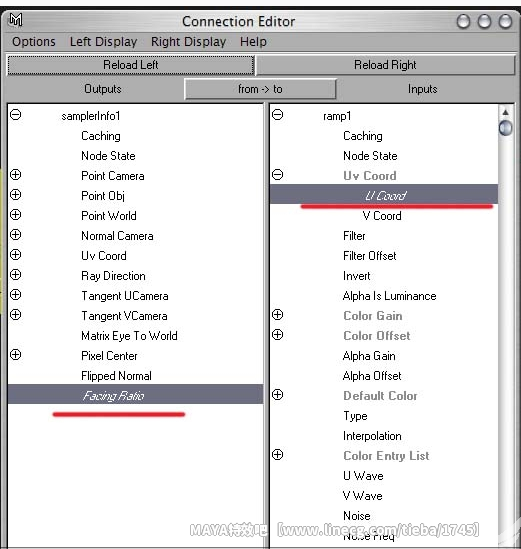The width and height of the screenshot is (521, 549).
Task: Click the Reload Left button
Action: pyautogui.click(x=131, y=65)
